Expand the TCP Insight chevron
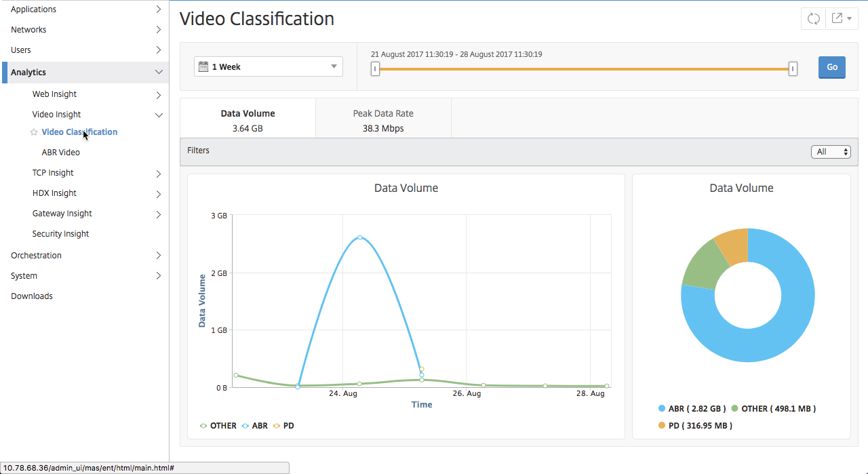This screenshot has width=868, height=474. 159,174
